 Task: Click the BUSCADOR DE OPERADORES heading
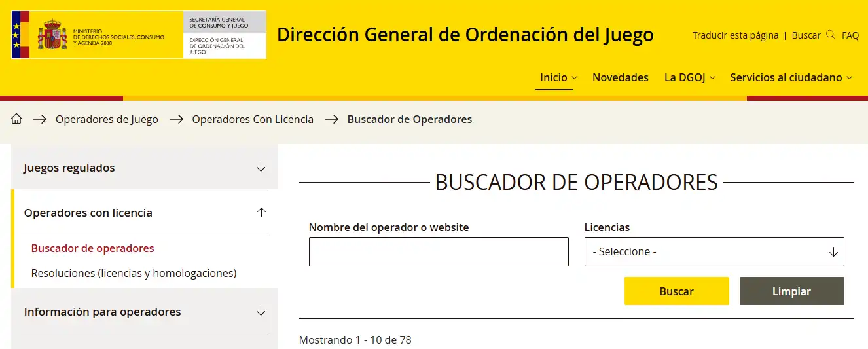[577, 182]
